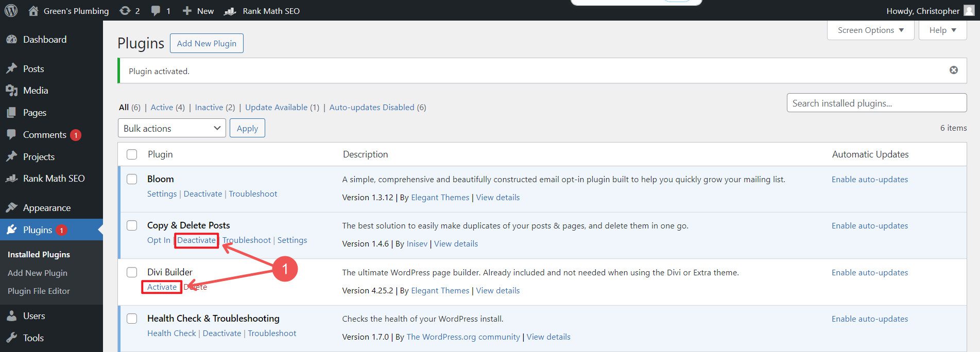Image resolution: width=980 pixels, height=352 pixels.
Task: Filter by Inactive plugins
Action: coord(209,107)
